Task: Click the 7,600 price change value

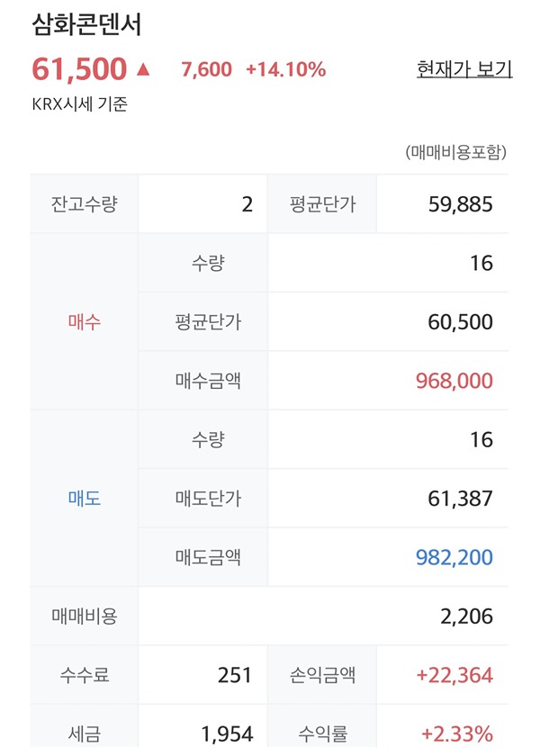Action: [206, 69]
